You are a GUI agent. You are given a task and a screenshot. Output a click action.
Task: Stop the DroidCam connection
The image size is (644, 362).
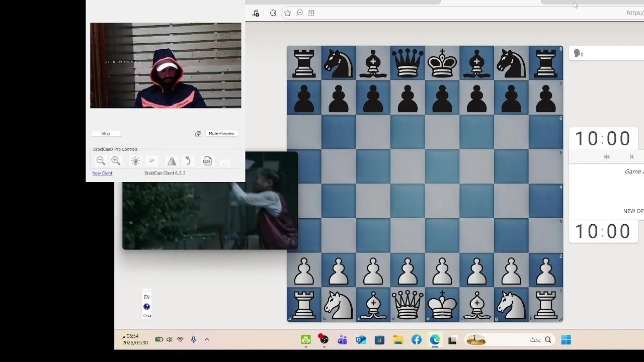(x=106, y=133)
